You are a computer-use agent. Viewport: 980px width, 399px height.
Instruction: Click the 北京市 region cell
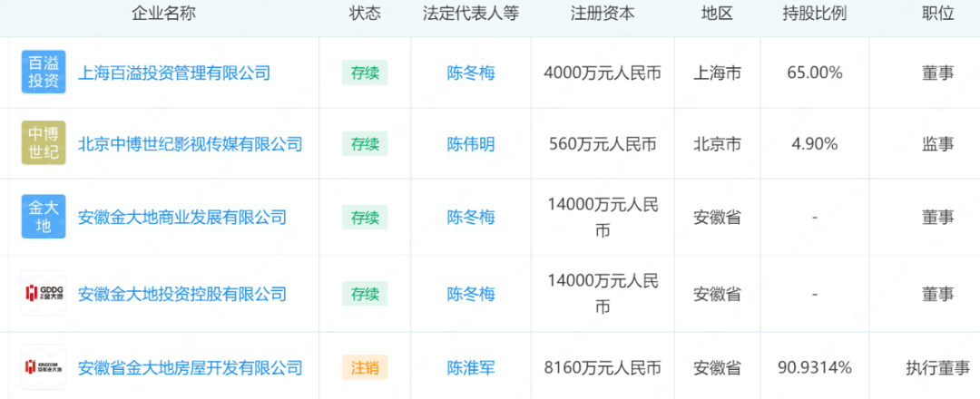click(717, 144)
